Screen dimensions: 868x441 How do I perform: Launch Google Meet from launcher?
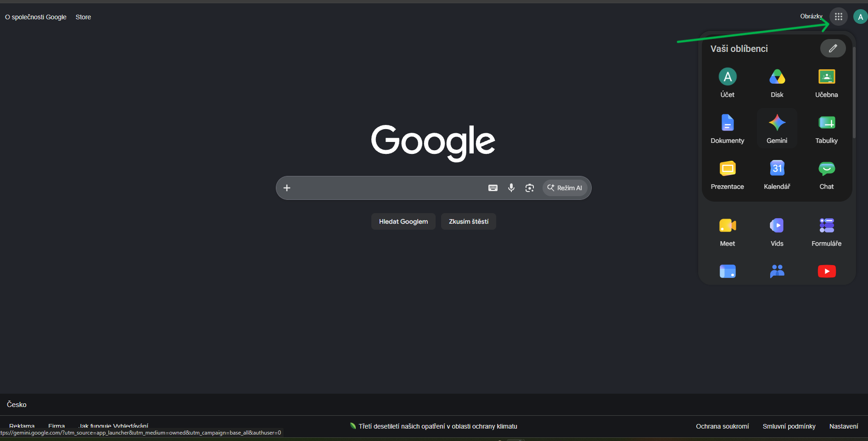coord(727,231)
